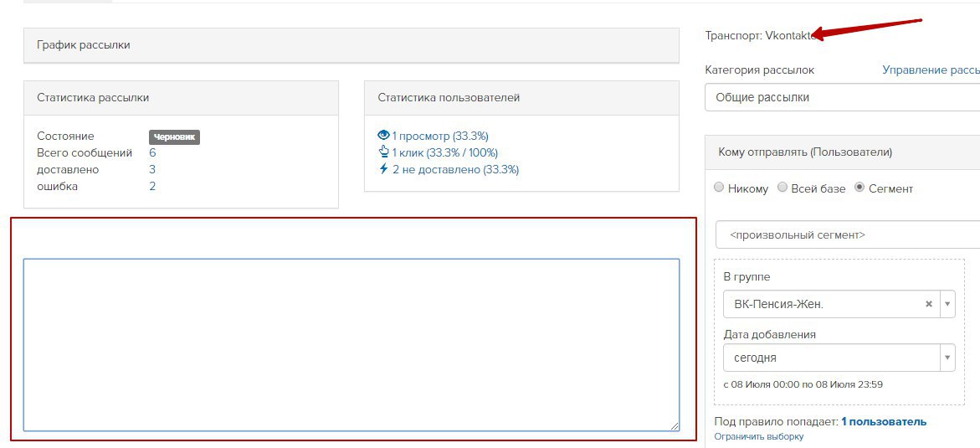
Task: Expand the В группе dropdown arrow
Action: click(x=947, y=304)
